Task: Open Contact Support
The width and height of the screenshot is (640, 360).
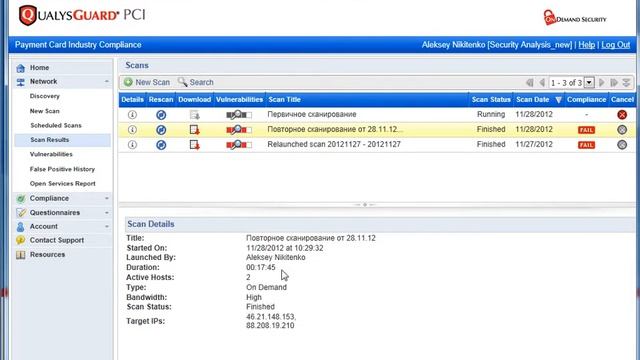Action: click(57, 240)
